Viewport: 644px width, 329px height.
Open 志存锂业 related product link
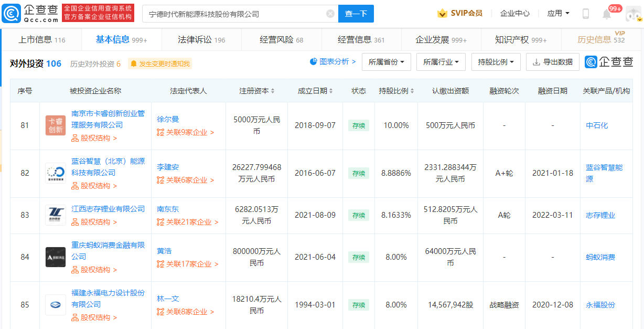point(600,216)
